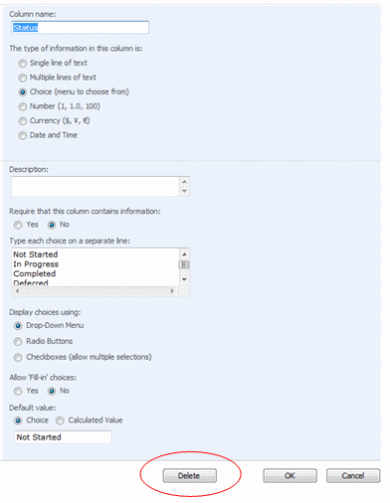Screen dimensions: 390x503
Task: Click choices list scroll up arrow
Action: coord(184,254)
